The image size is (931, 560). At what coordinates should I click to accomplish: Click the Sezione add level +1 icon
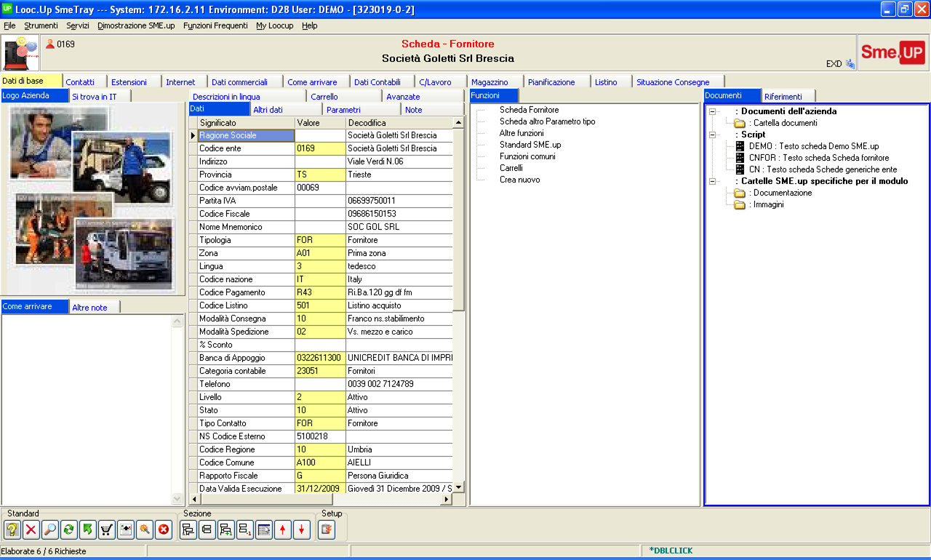226,530
